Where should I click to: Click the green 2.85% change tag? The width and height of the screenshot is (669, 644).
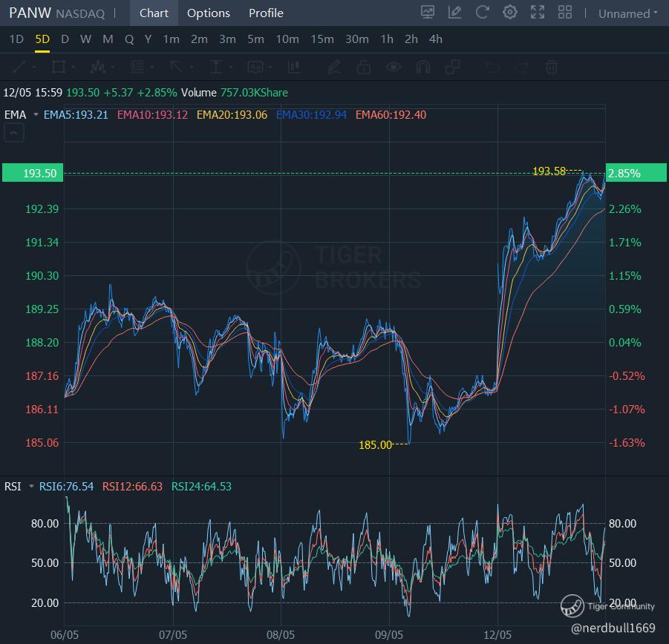tap(636, 173)
